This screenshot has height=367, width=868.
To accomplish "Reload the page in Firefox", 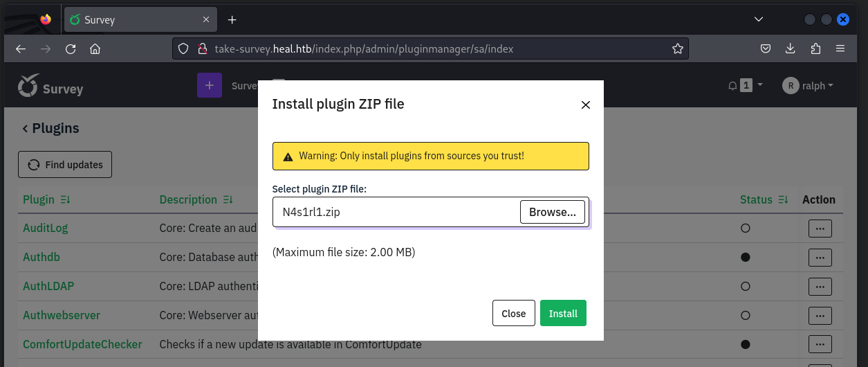I will pos(70,49).
